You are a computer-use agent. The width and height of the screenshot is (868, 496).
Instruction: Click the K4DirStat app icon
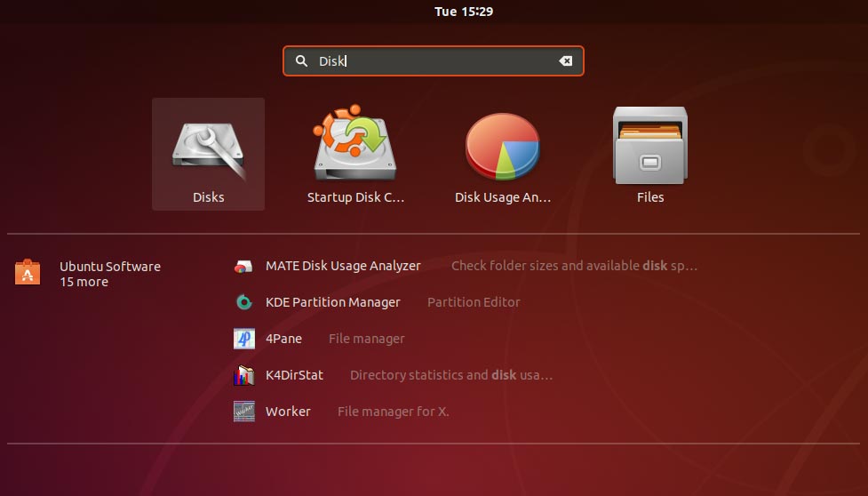[244, 375]
